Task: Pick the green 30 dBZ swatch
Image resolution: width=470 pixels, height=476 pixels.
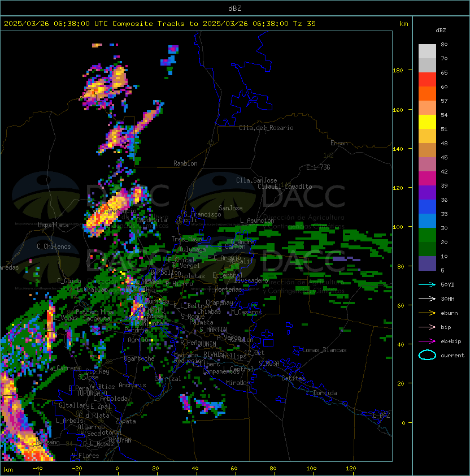Action: tap(427, 235)
